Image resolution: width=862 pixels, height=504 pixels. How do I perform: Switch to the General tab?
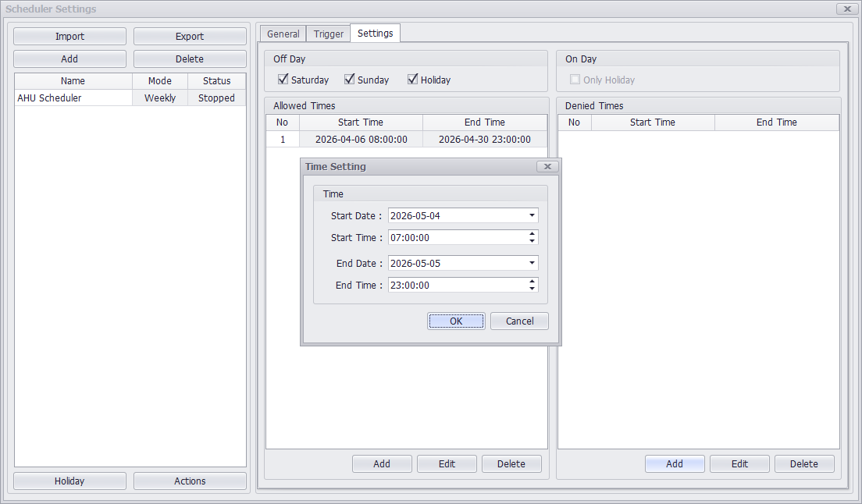click(x=283, y=34)
